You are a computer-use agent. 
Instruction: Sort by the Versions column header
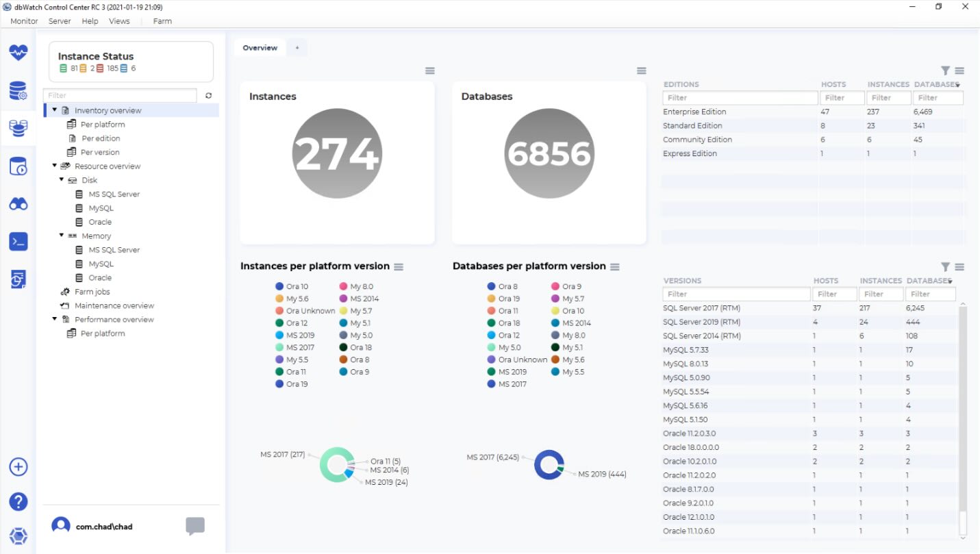pos(682,281)
